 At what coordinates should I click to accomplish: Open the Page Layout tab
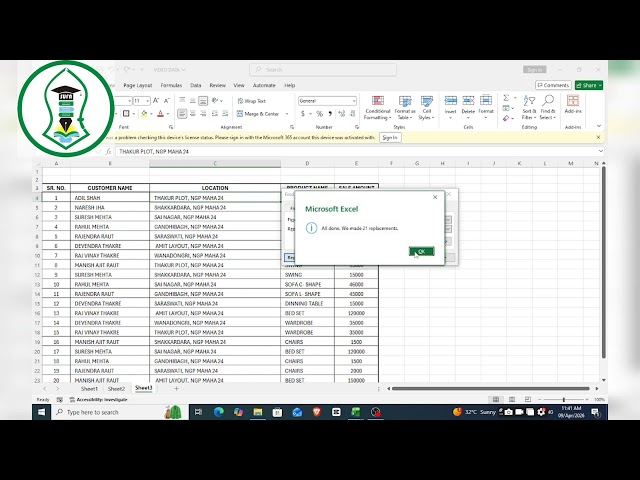point(138,85)
